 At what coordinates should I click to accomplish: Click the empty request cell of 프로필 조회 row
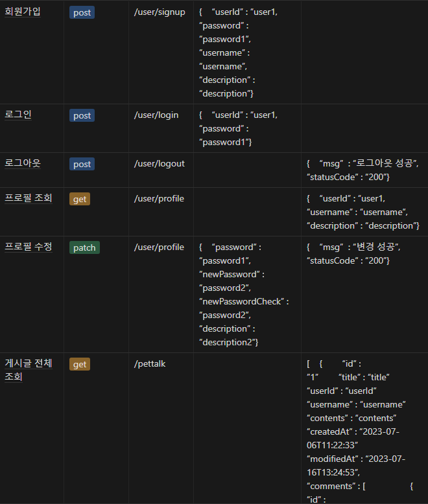tap(247, 212)
